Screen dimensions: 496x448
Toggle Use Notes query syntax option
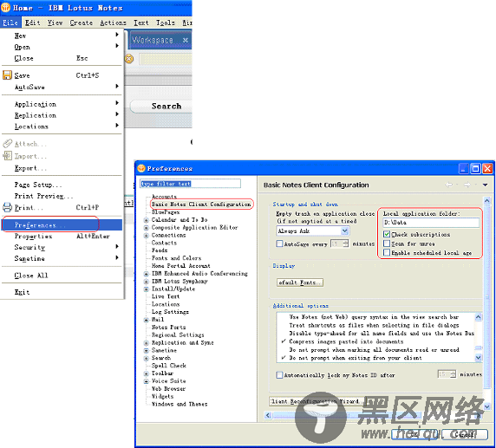(x=374, y=317)
